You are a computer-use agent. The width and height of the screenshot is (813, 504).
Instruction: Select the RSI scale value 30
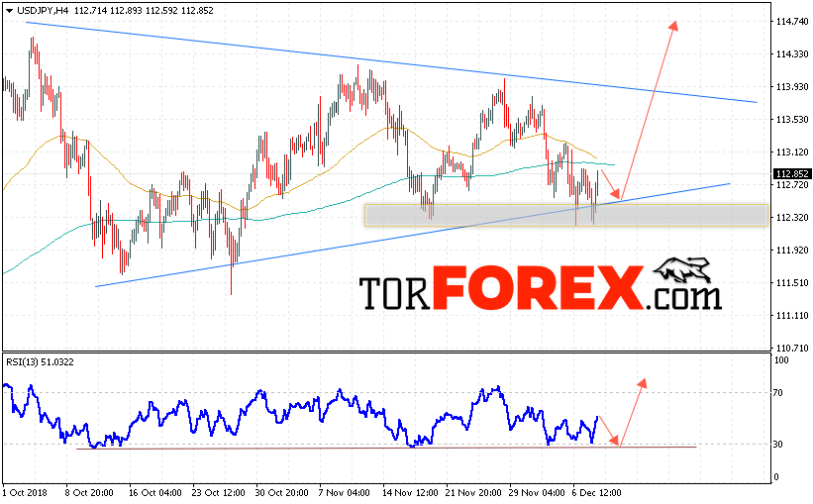[777, 444]
